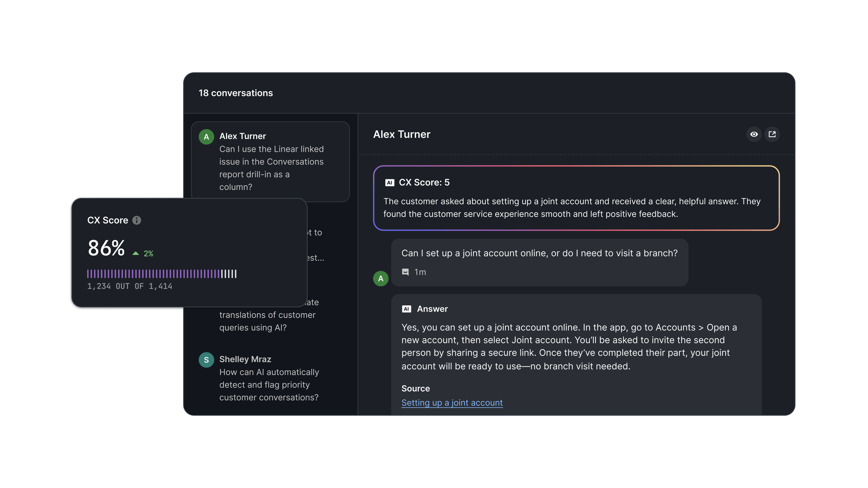Click the CX Score info icon

137,220
